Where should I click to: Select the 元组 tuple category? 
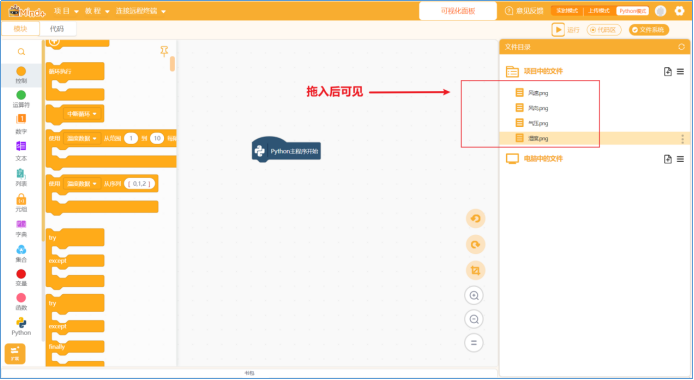click(21, 203)
